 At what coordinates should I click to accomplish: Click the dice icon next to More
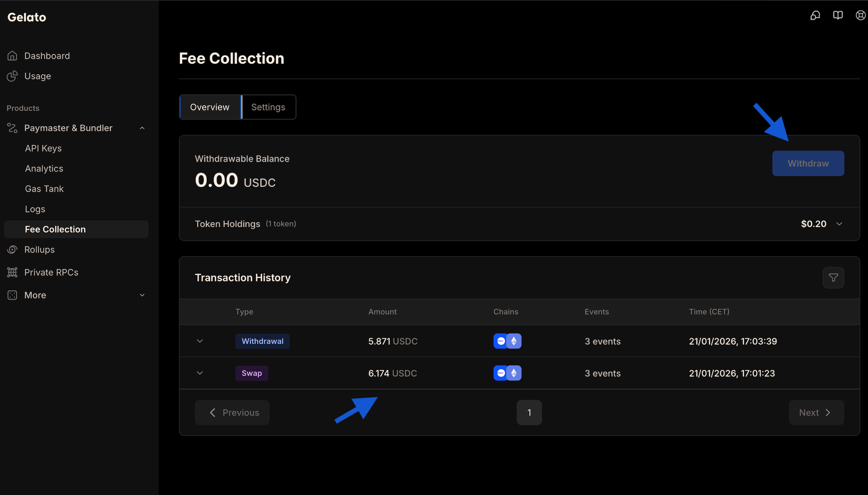pos(12,295)
